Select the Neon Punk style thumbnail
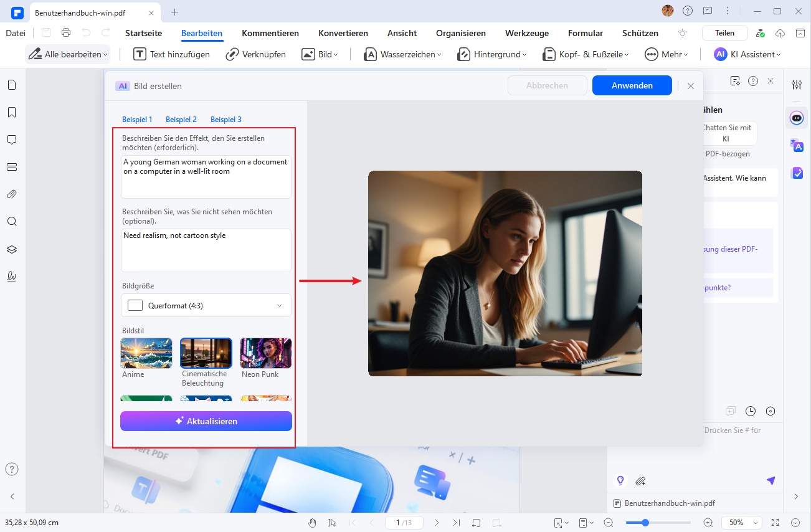Image resolution: width=811 pixels, height=532 pixels. [x=266, y=353]
